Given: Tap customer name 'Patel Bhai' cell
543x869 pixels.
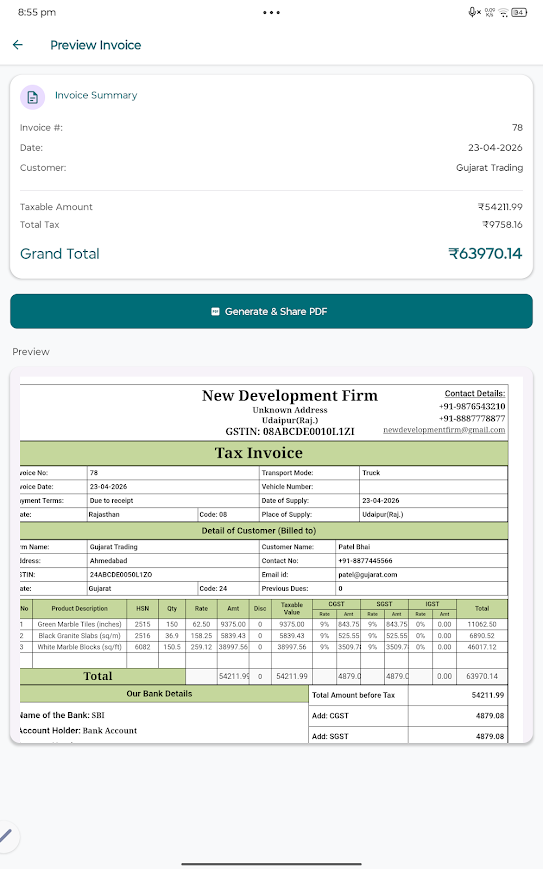Looking at the screenshot, I should (x=421, y=546).
